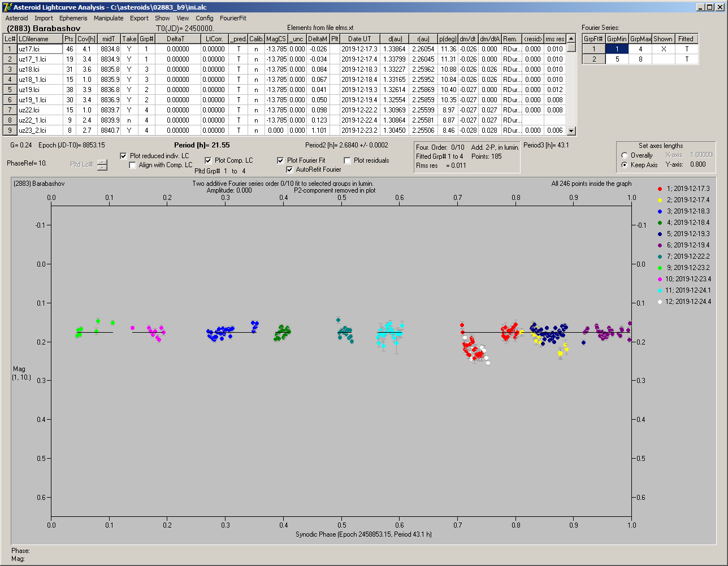The image size is (728, 566).
Task: Select lightcurve file uz22_1.lci
Action: 40,120
